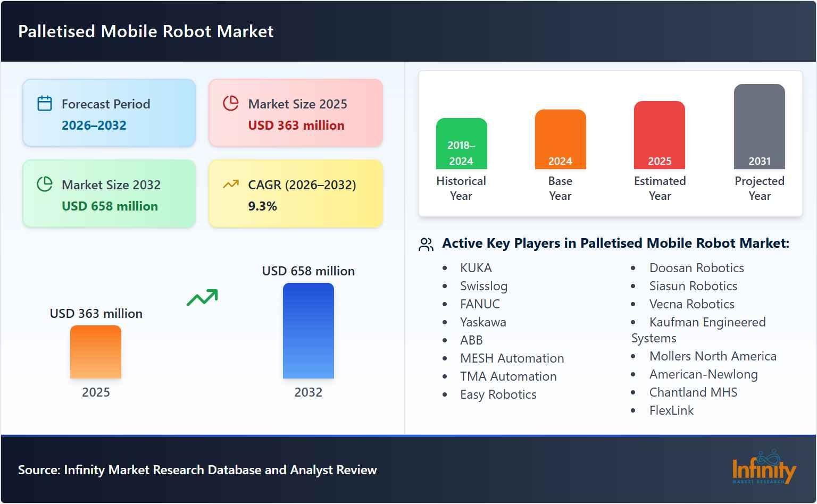Click the calendar icon on Forecast Period card

click(45, 104)
